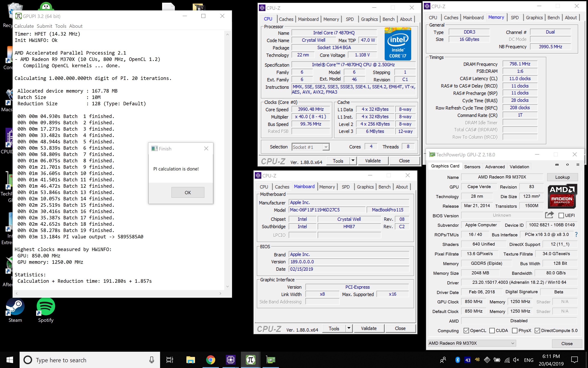Open the Tools menu in GPUPI

(60, 26)
